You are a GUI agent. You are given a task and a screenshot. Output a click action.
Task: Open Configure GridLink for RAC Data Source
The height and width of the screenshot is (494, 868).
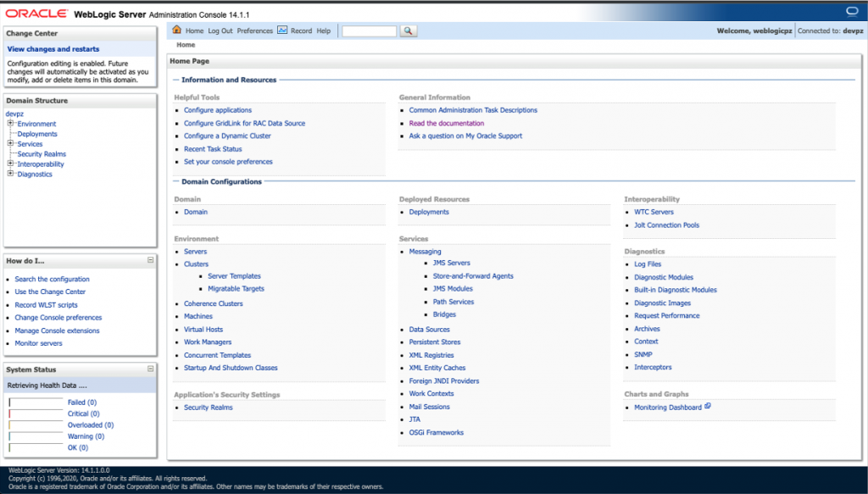245,124
